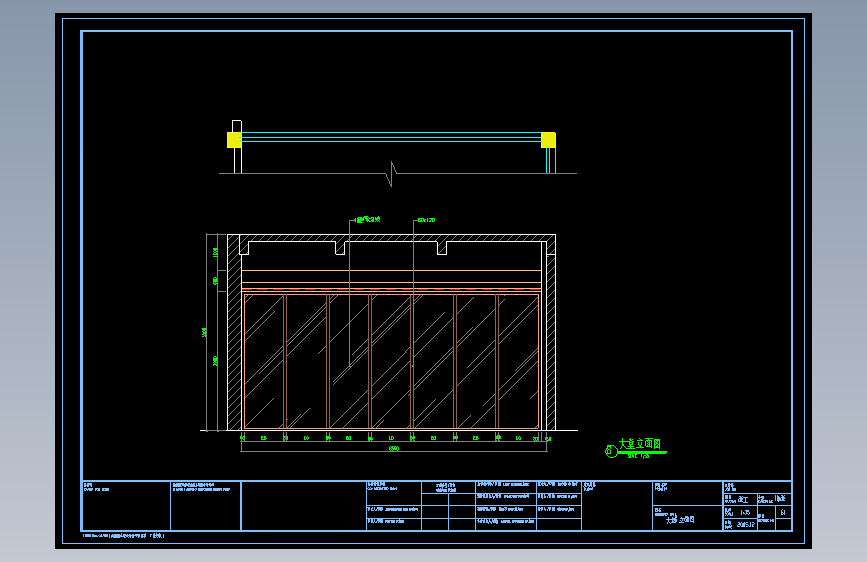Screen dimensions: 867x562
Task: Click the leftmost glass panel in elevation
Action: pos(264,361)
